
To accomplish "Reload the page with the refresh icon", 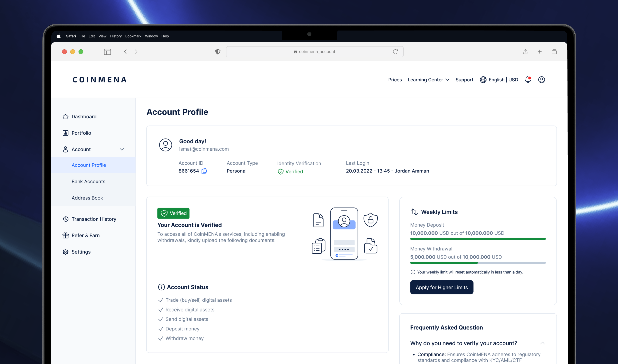I will tap(395, 52).
